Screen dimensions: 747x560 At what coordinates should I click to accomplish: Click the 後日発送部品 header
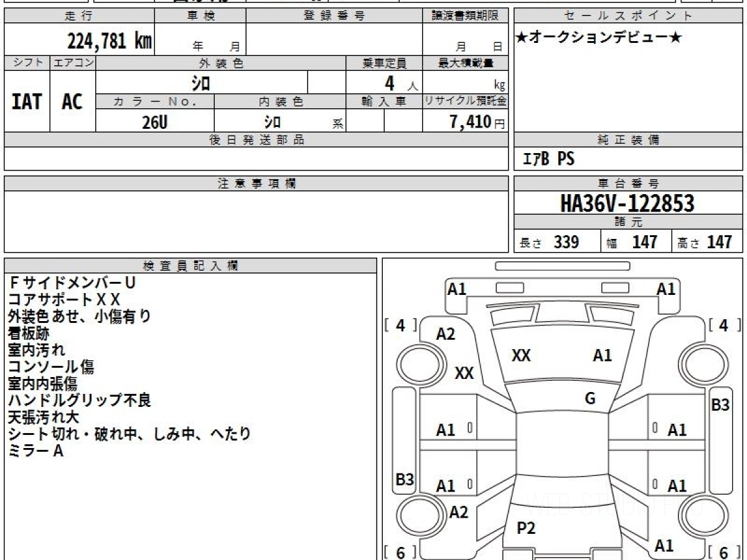tap(256, 140)
